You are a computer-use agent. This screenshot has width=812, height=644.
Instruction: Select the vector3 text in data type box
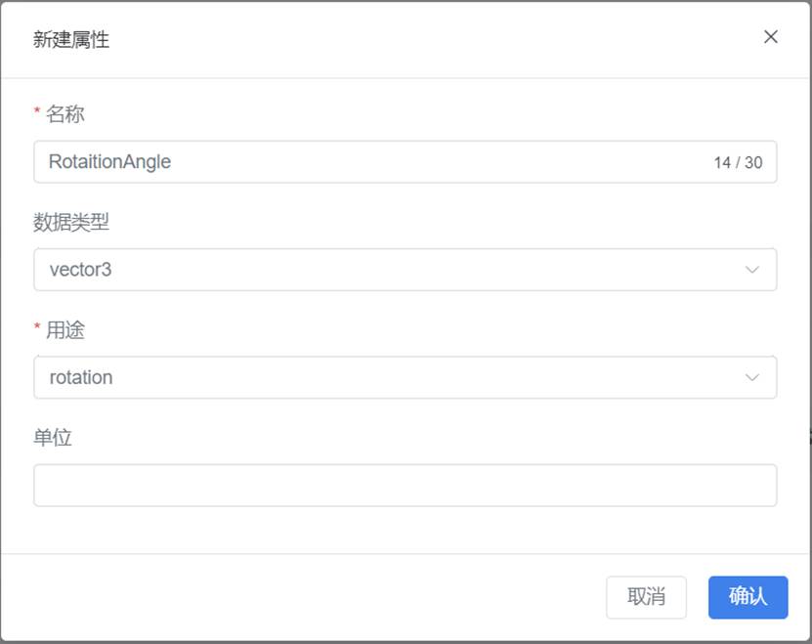click(x=80, y=270)
